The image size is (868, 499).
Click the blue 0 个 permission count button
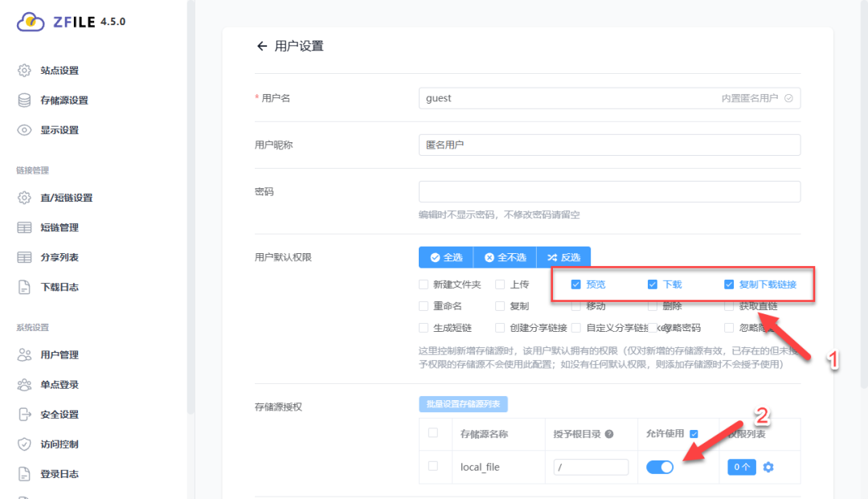point(741,467)
